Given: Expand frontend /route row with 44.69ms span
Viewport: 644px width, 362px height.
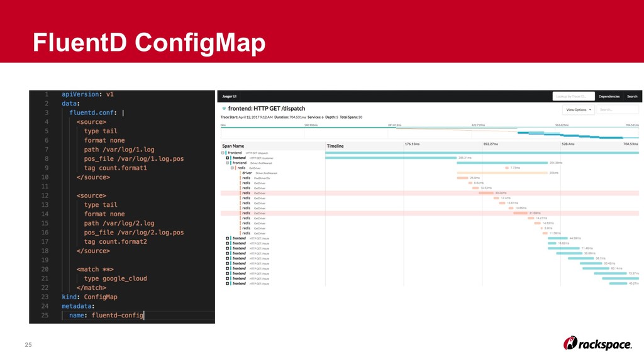Looking at the screenshot, I should coord(227,238).
